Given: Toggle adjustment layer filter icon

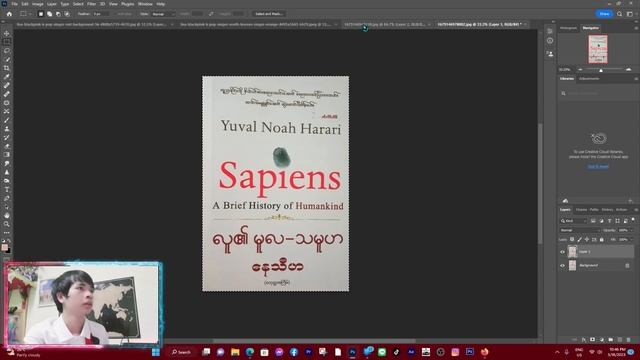Looking at the screenshot, I should [x=601, y=221].
